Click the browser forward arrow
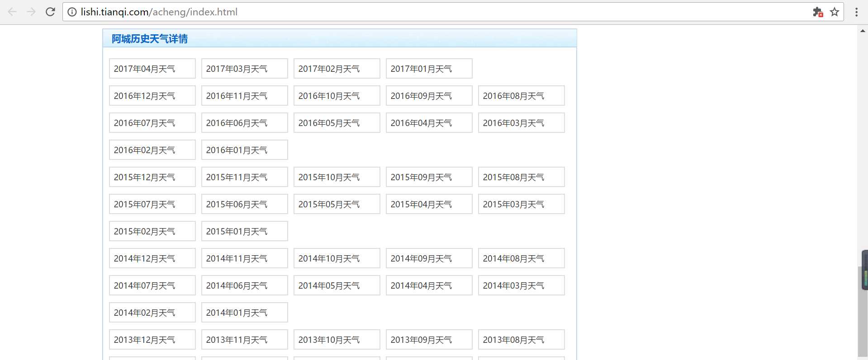The width and height of the screenshot is (868, 360). coord(31,12)
